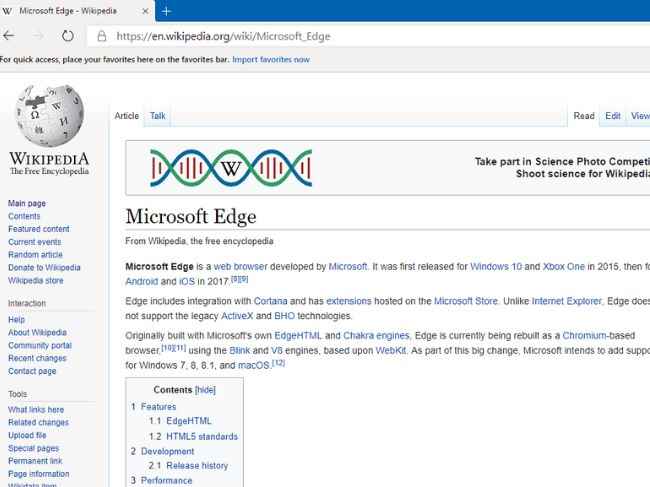Image resolution: width=650 pixels, height=487 pixels.
Task: Click the Wikipedia globe logo
Action: tap(49, 115)
